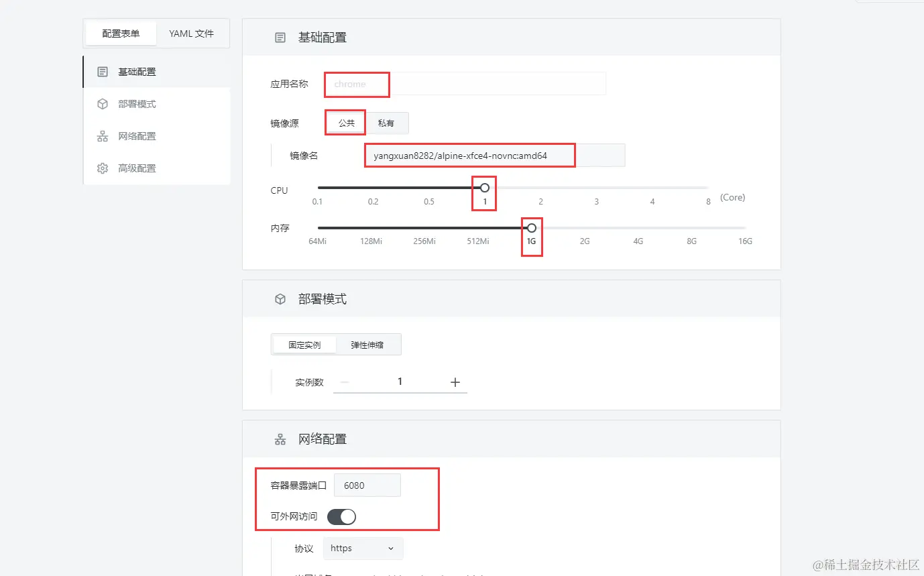
Task: Click the 2G memory label
Action: pyautogui.click(x=585, y=241)
